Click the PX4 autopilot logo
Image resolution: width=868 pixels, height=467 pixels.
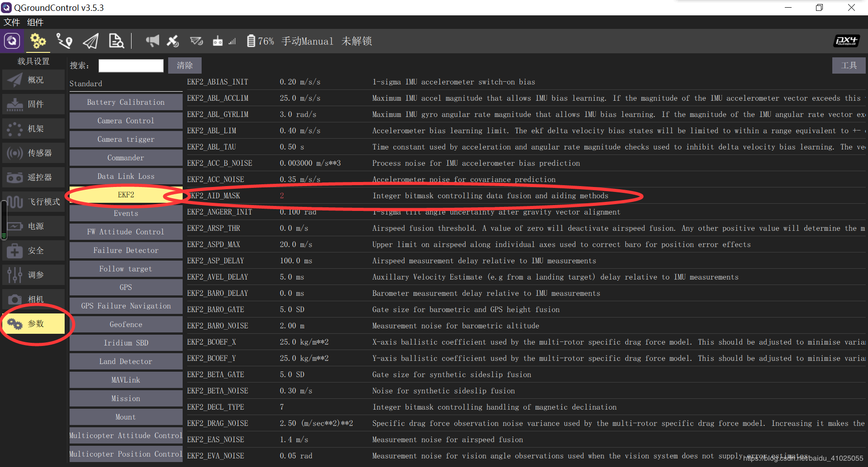[x=846, y=41]
